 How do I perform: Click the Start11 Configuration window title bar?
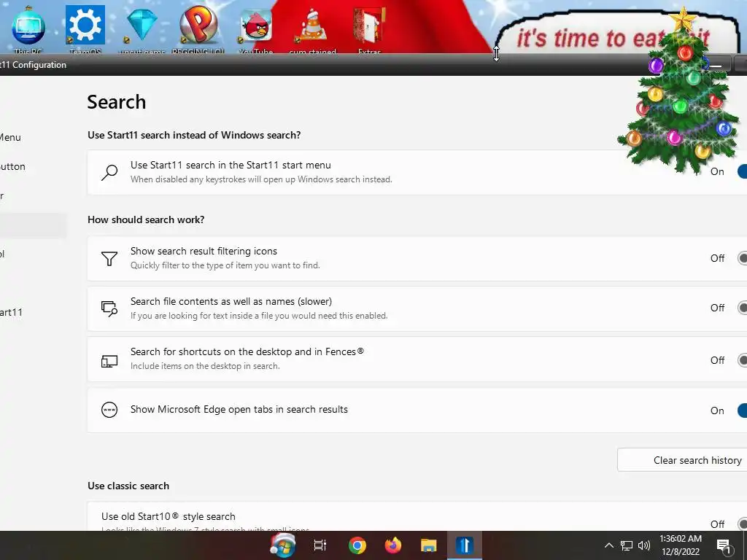(324, 65)
